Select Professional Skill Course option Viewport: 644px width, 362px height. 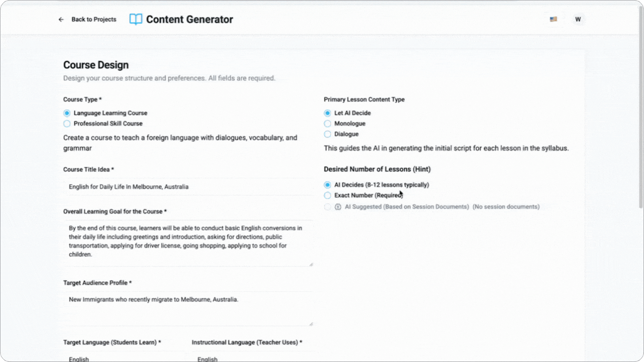pos(67,124)
